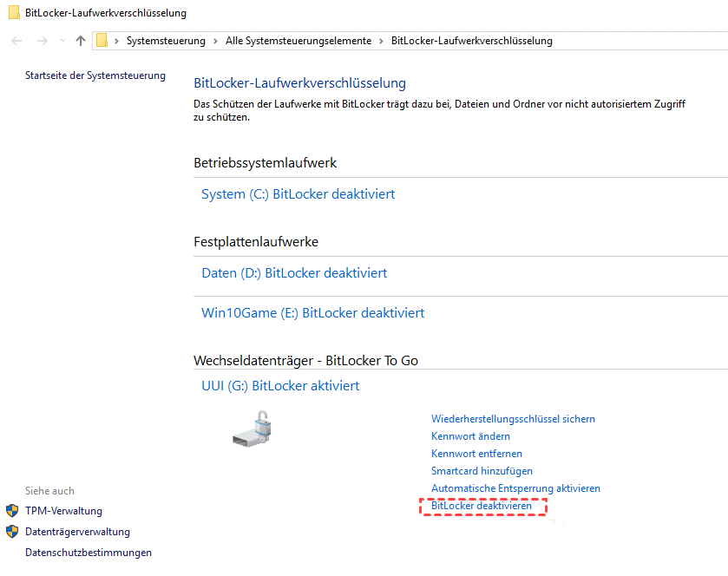Click the shield icon beside Datenträgerverwaltung

pyautogui.click(x=12, y=532)
